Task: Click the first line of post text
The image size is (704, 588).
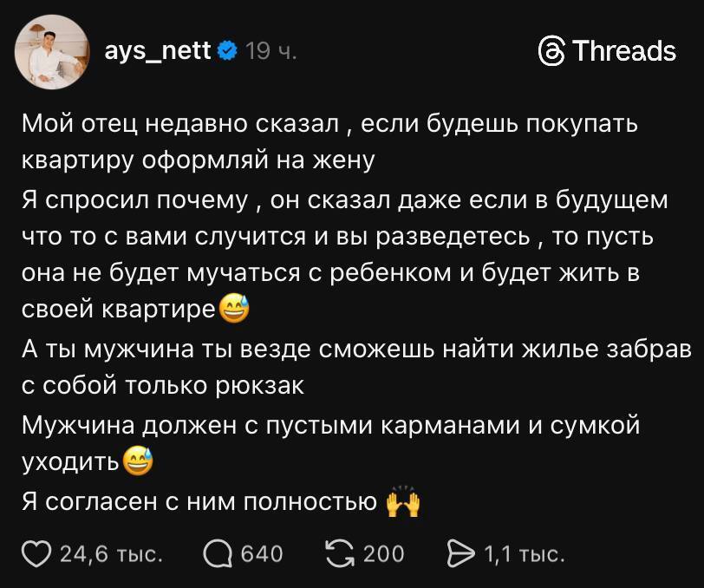Action: (x=329, y=123)
